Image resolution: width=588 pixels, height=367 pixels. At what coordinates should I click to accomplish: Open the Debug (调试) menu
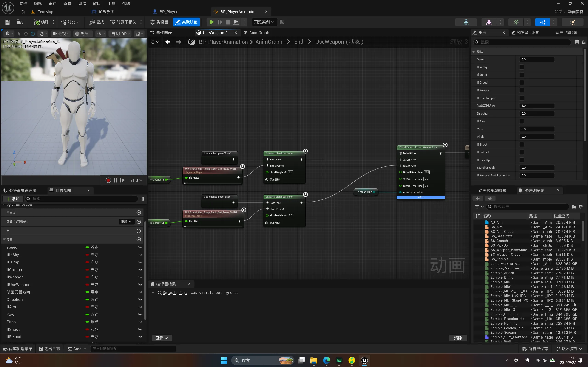point(82,3)
